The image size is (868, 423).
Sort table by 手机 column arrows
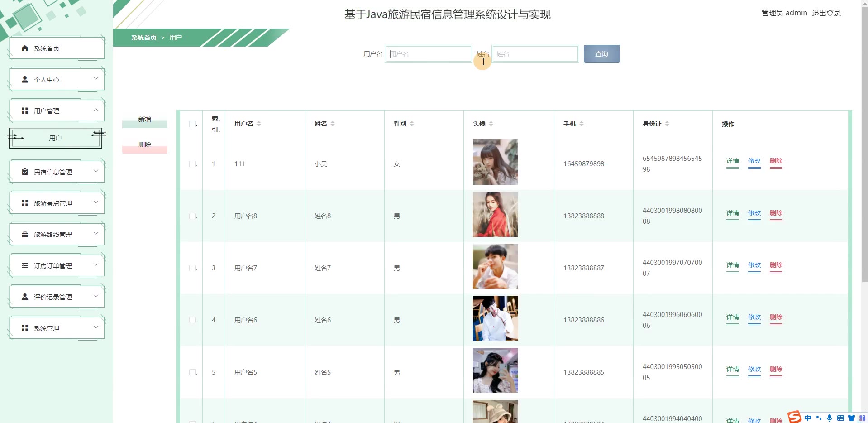[582, 124]
